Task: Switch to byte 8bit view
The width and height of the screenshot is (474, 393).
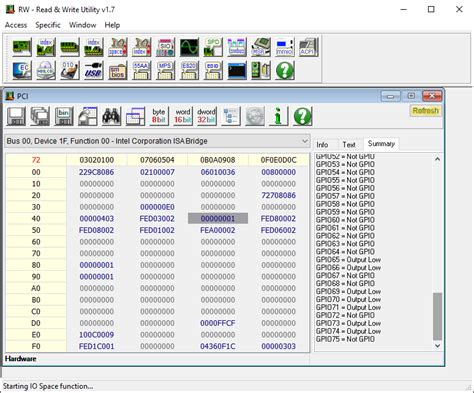Action: tap(159, 116)
